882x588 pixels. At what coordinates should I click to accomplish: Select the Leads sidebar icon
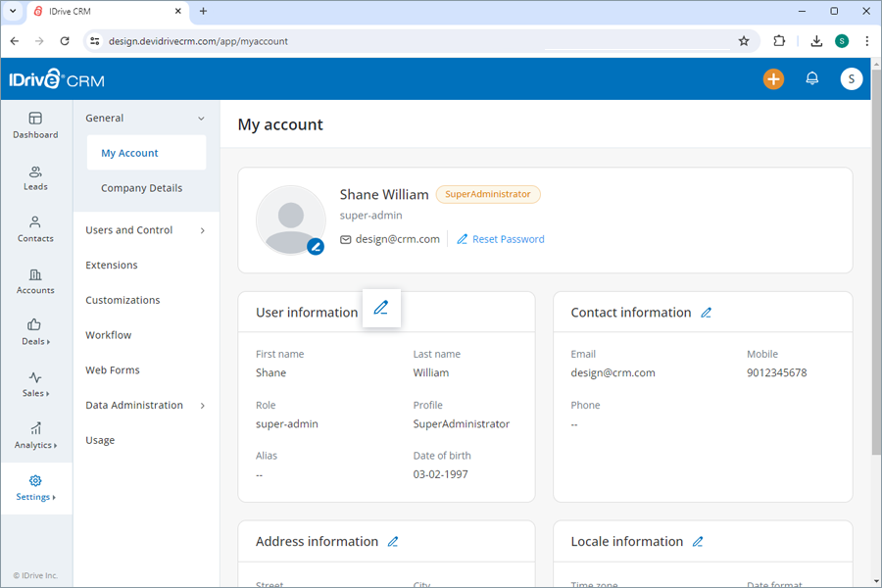pyautogui.click(x=35, y=177)
